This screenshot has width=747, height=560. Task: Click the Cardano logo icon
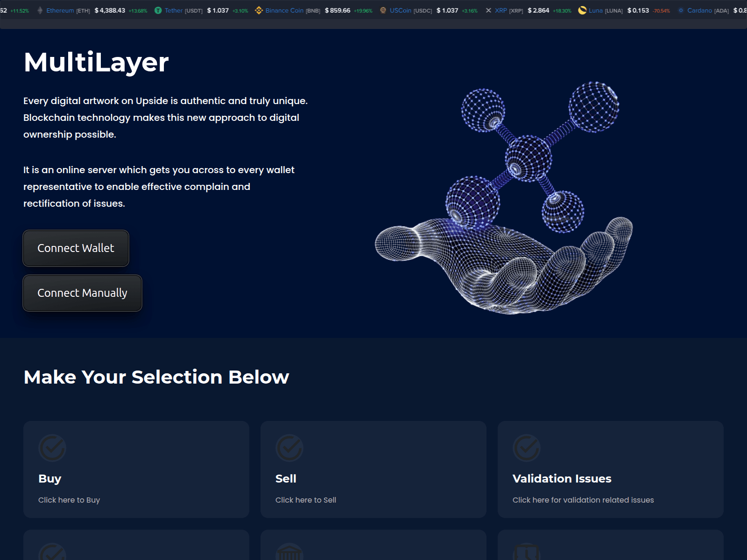[x=681, y=10]
